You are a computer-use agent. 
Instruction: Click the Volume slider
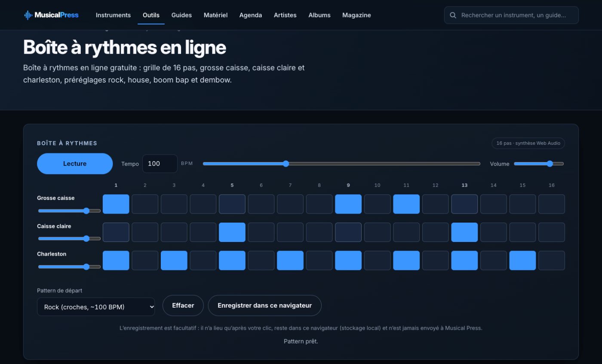click(539, 164)
